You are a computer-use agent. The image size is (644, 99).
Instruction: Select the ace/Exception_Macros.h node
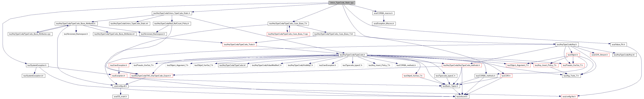[384, 23]
